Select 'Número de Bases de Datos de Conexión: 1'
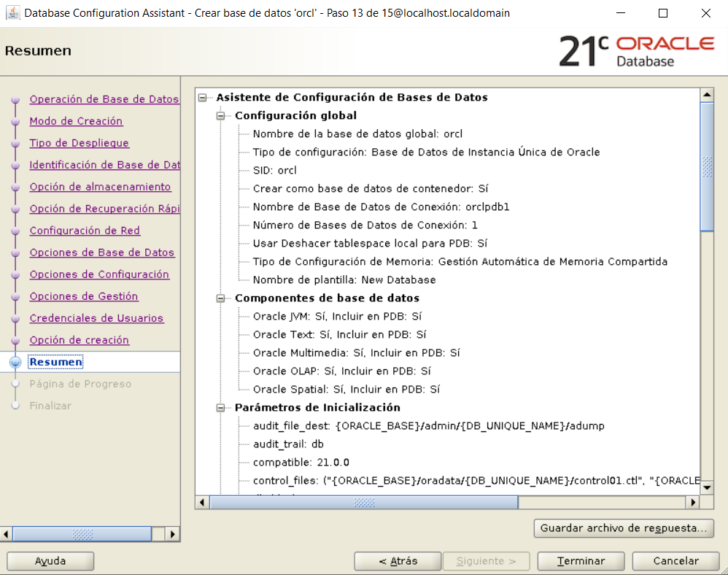This screenshot has width=728, height=575. (x=365, y=225)
